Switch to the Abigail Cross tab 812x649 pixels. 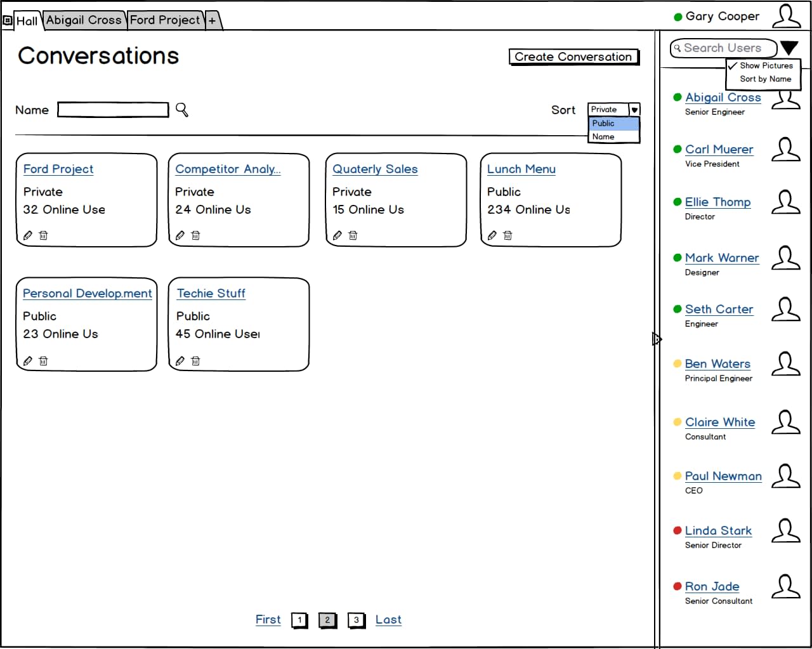tap(84, 20)
